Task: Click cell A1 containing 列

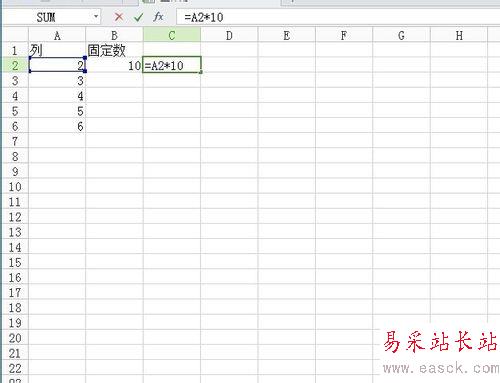Action: tap(57, 50)
